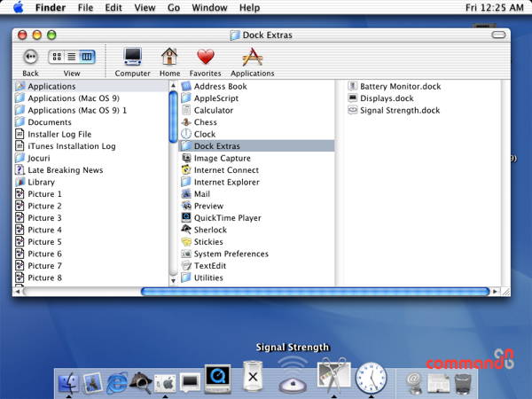Click the Back arrow button
Viewport: 532px width, 399px height.
tap(30, 57)
